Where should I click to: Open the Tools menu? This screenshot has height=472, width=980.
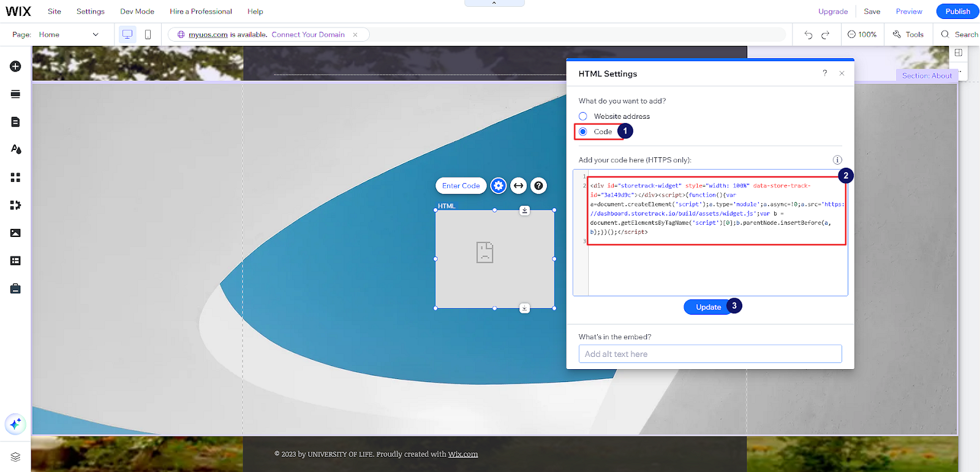point(908,35)
